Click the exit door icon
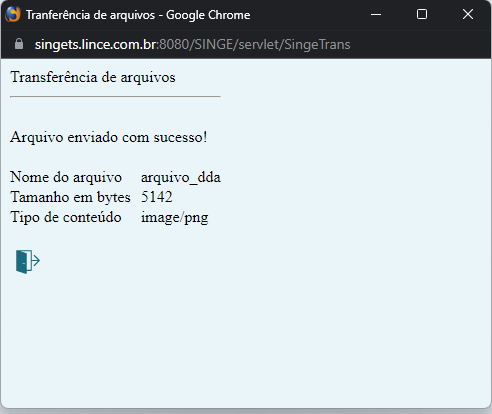 click(28, 262)
